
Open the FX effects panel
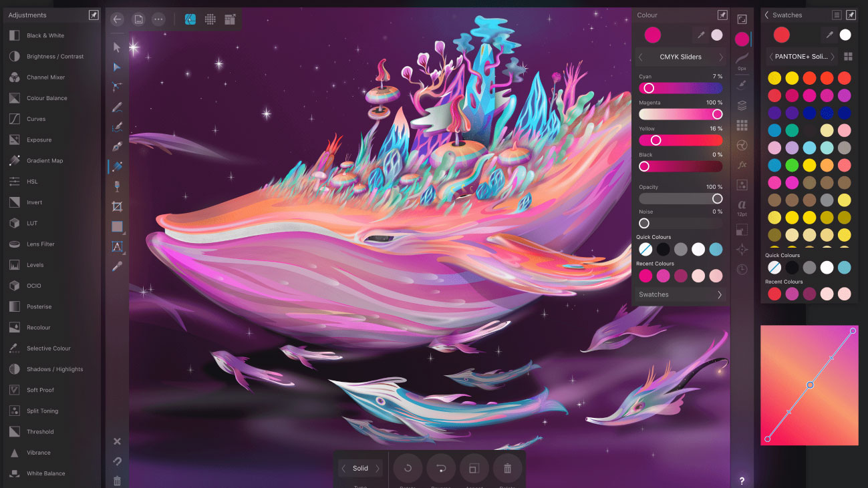(742, 165)
